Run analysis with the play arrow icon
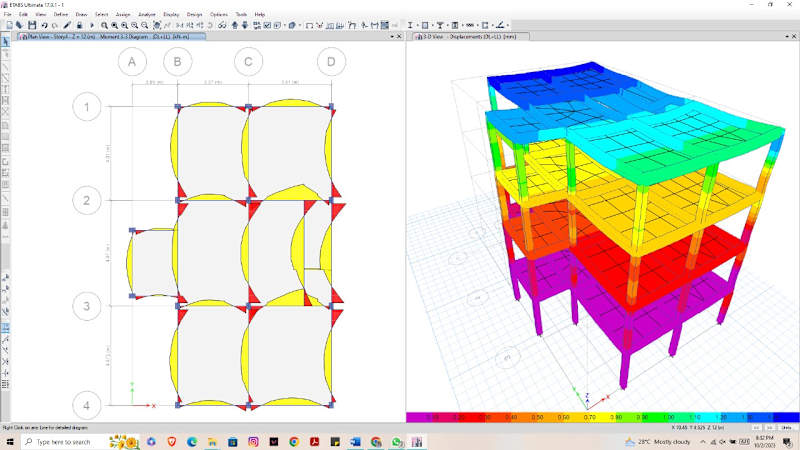The width and height of the screenshot is (800, 450). 92,25
